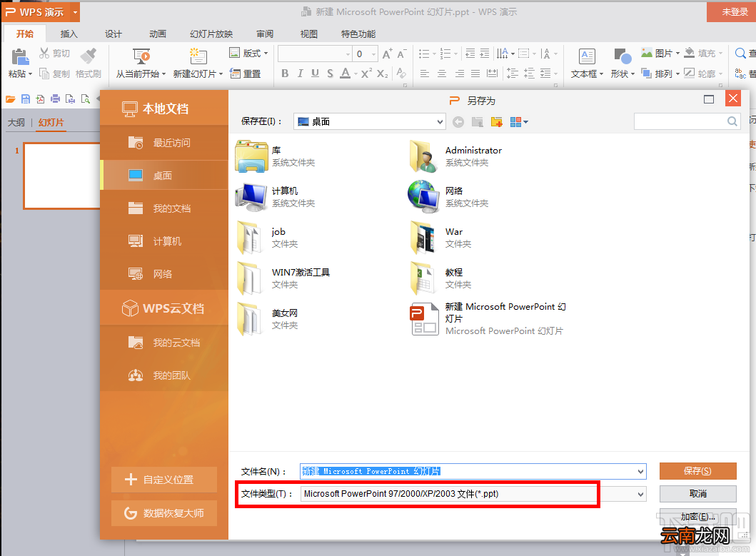This screenshot has height=556, width=756.
Task: Toggle Underline formatting
Action: point(315,74)
